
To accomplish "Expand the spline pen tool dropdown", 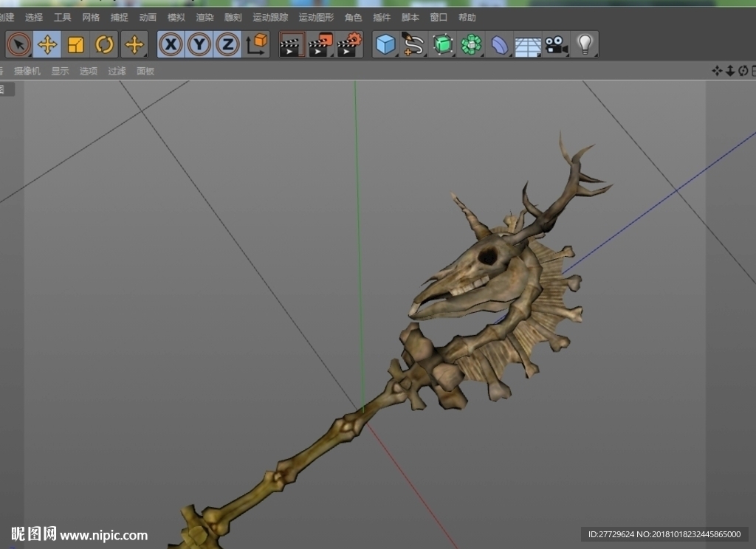I will pyautogui.click(x=413, y=44).
